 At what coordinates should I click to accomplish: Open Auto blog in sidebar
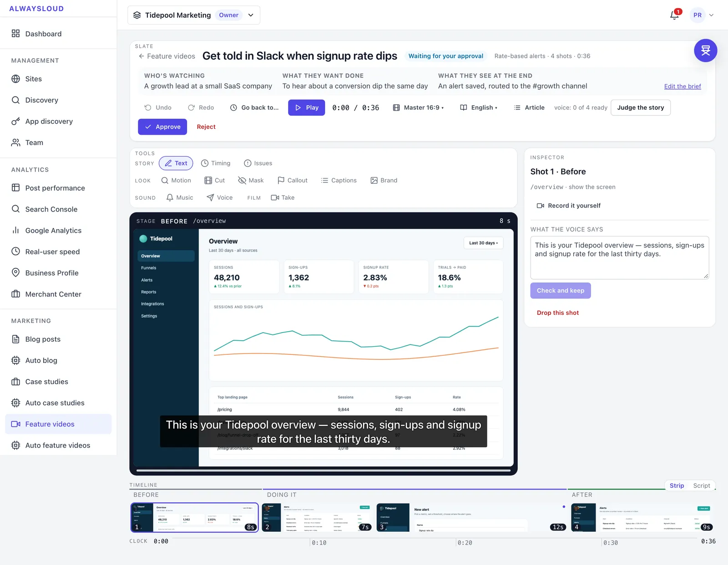(58, 360)
